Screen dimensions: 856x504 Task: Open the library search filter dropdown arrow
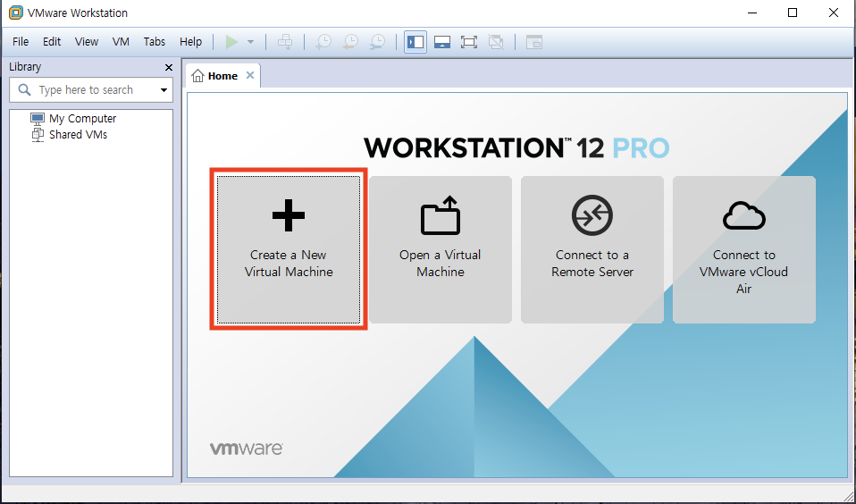point(164,90)
